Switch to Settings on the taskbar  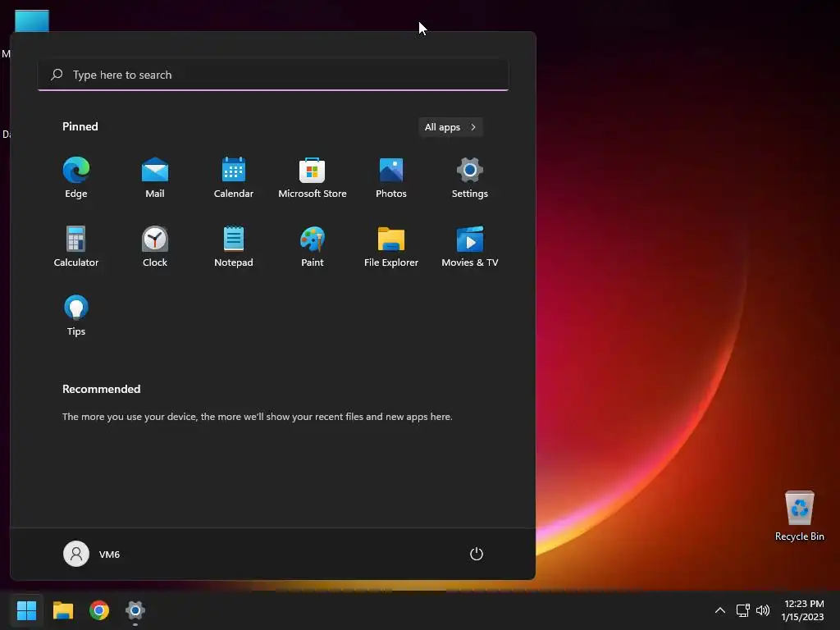[x=135, y=610]
